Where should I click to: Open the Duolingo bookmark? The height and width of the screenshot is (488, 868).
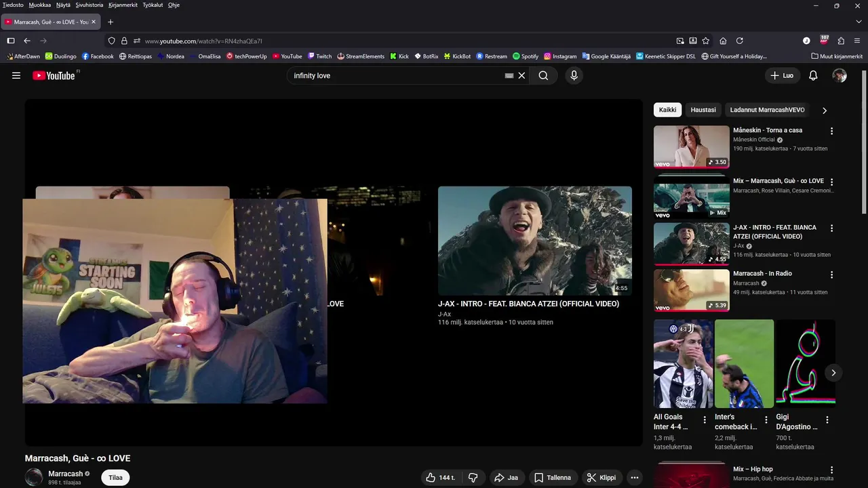click(x=61, y=56)
